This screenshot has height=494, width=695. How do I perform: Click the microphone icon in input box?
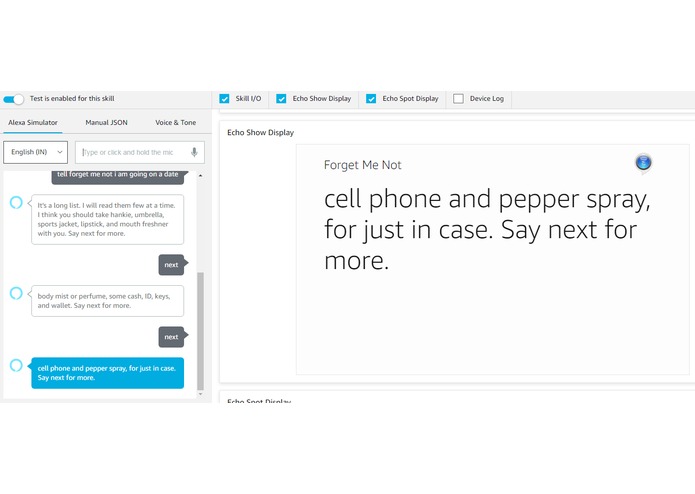[194, 152]
